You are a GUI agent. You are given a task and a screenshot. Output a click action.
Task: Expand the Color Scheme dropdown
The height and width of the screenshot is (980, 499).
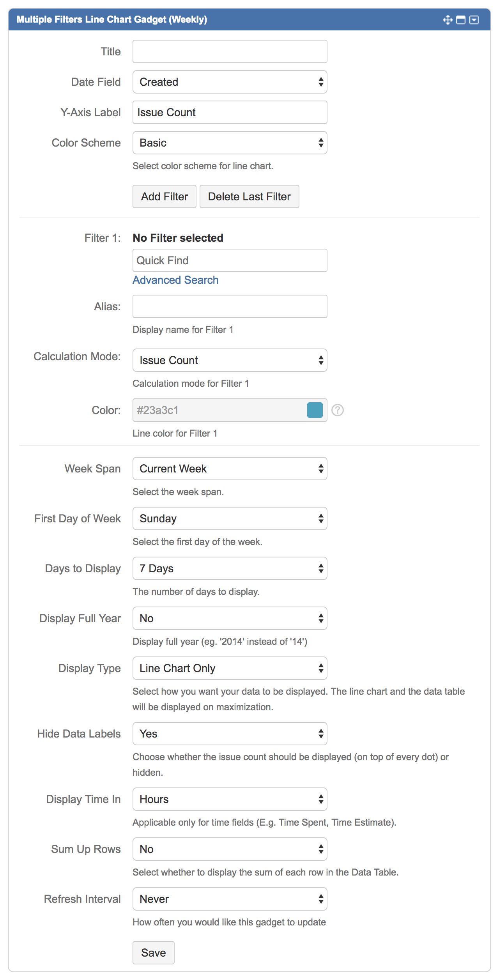tap(230, 143)
